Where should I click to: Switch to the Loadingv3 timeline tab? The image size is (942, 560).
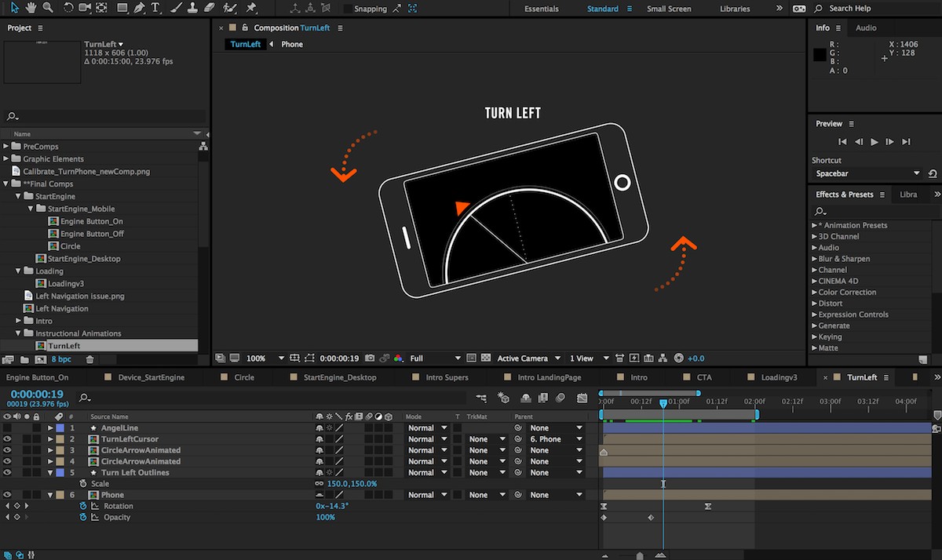[x=779, y=377]
